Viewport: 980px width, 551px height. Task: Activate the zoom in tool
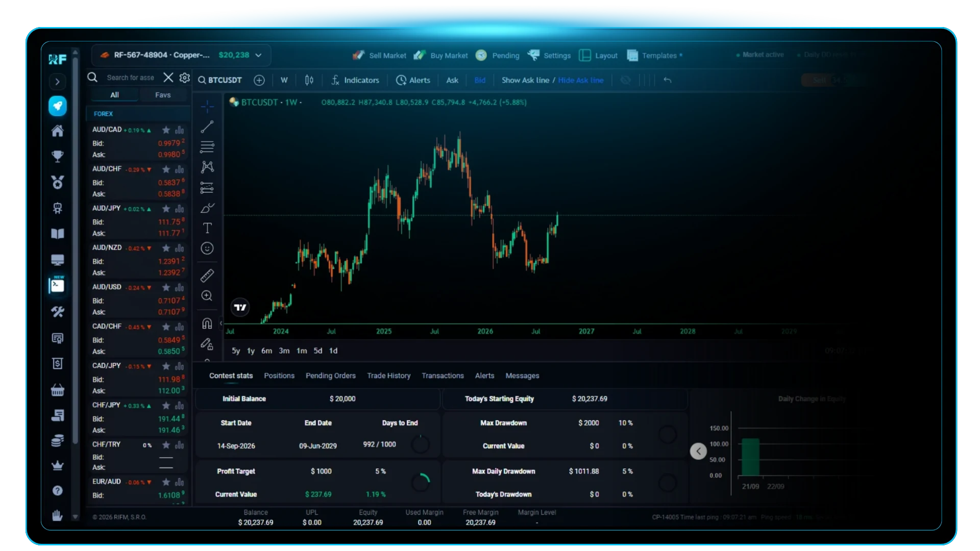click(207, 296)
